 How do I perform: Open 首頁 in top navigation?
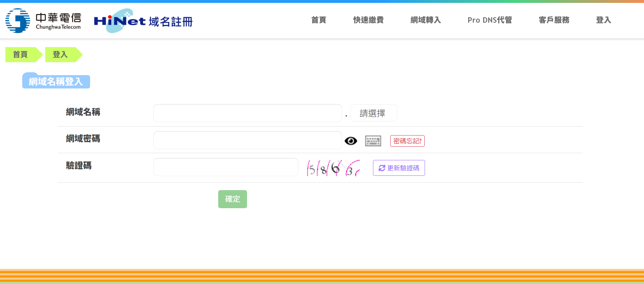pyautogui.click(x=319, y=20)
